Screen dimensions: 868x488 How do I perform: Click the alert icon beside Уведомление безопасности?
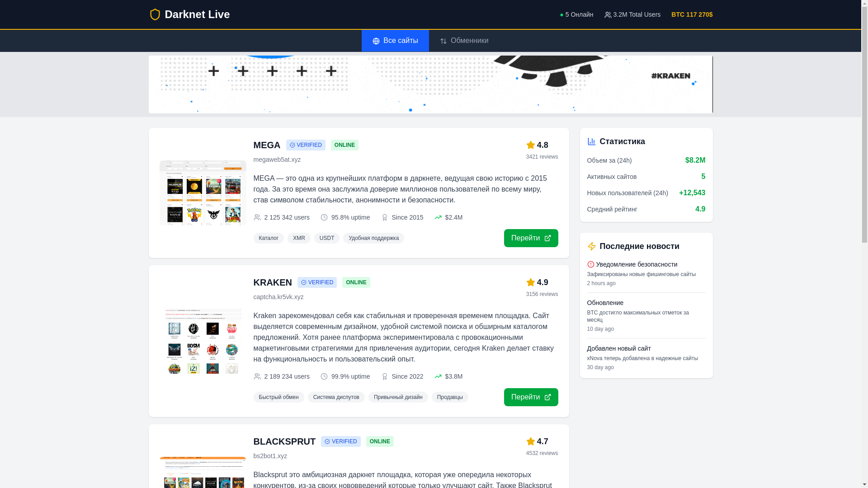tap(590, 264)
